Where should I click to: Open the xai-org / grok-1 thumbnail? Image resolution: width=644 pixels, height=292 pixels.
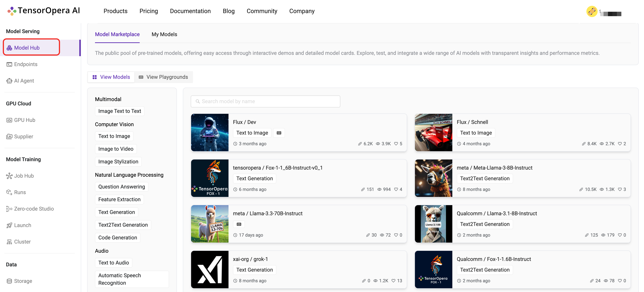[x=209, y=270]
